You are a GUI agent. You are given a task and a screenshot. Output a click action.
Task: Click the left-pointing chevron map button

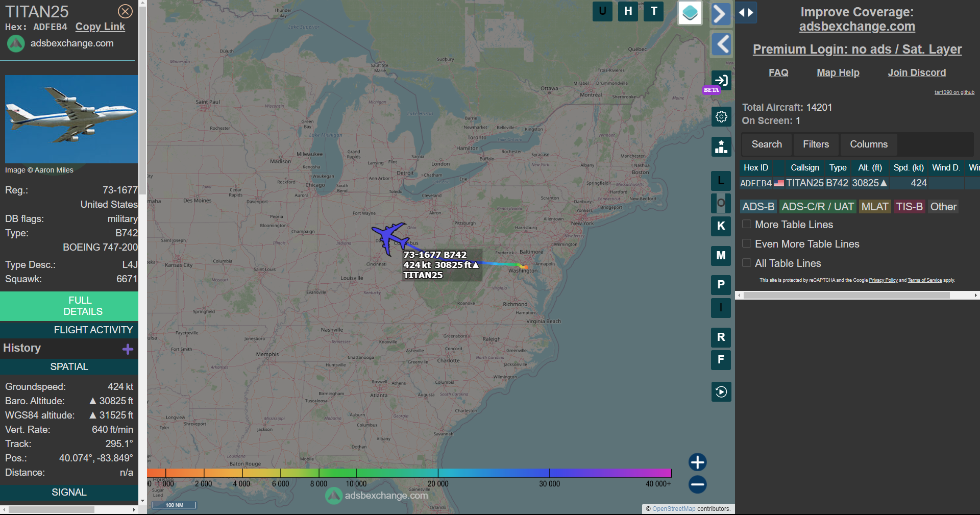pyautogui.click(x=722, y=44)
